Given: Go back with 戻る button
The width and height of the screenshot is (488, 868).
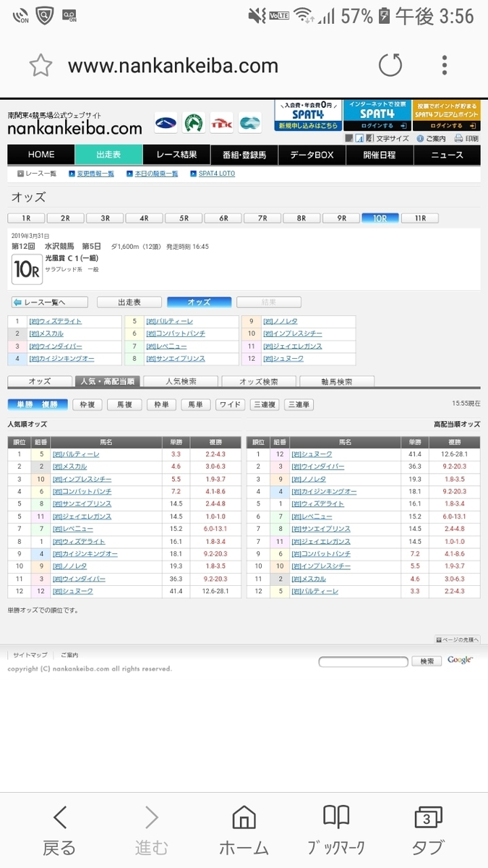Looking at the screenshot, I should coord(59,830).
